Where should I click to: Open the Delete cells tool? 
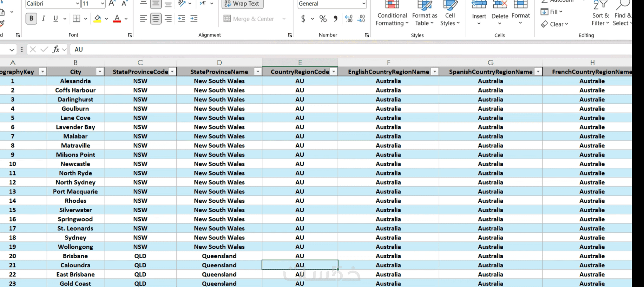500,13
